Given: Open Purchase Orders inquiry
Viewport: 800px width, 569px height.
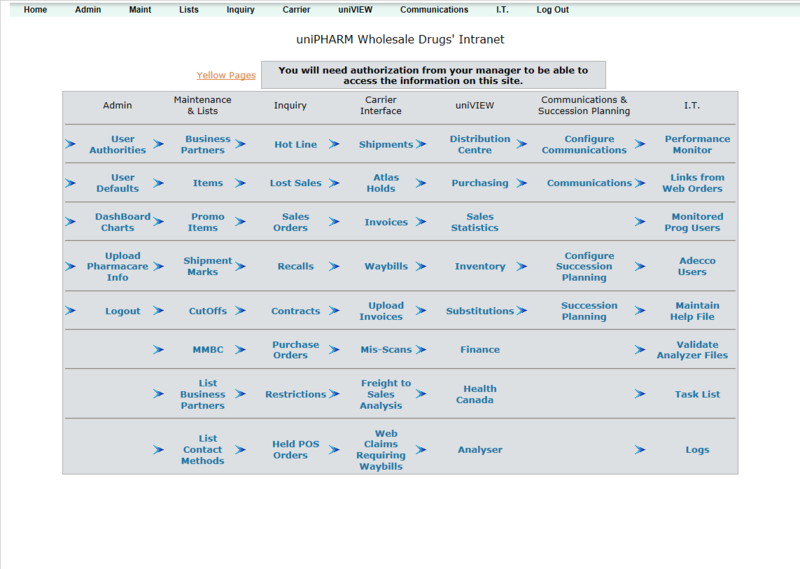Looking at the screenshot, I should click(295, 350).
